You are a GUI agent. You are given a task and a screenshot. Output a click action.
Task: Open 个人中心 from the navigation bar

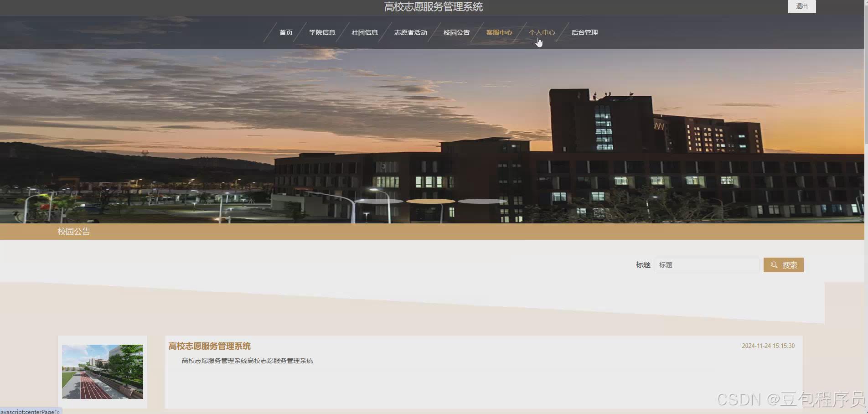click(x=542, y=32)
